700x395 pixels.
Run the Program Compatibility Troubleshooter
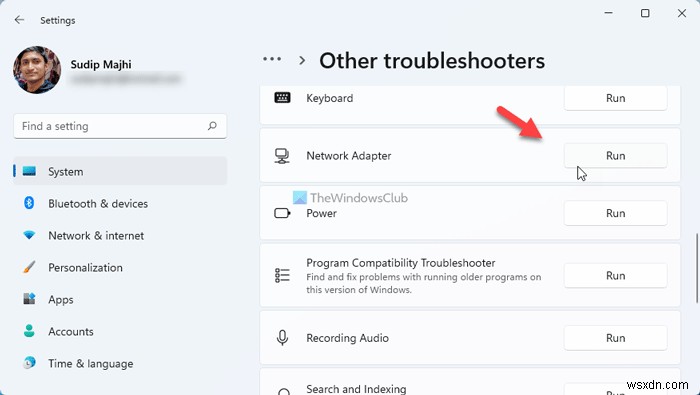pos(616,276)
